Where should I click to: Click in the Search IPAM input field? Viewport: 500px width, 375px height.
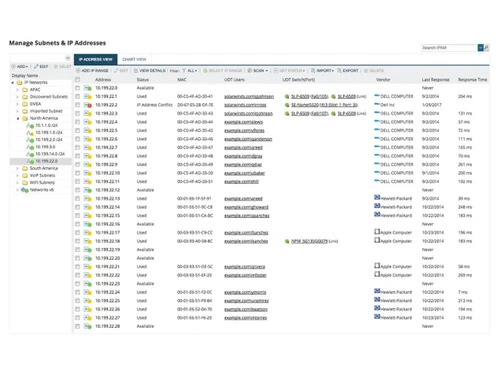pyautogui.click(x=449, y=48)
